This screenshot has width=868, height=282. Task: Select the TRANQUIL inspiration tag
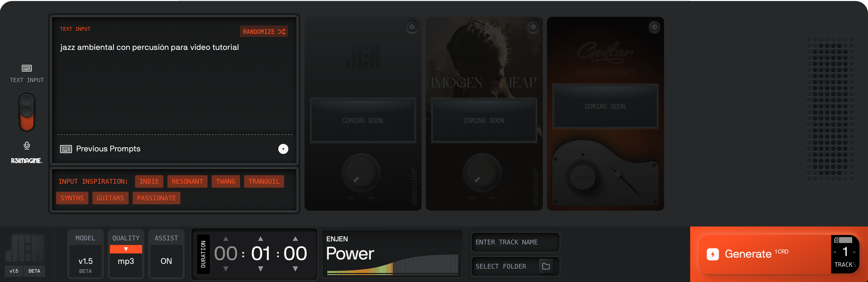pyautogui.click(x=264, y=181)
